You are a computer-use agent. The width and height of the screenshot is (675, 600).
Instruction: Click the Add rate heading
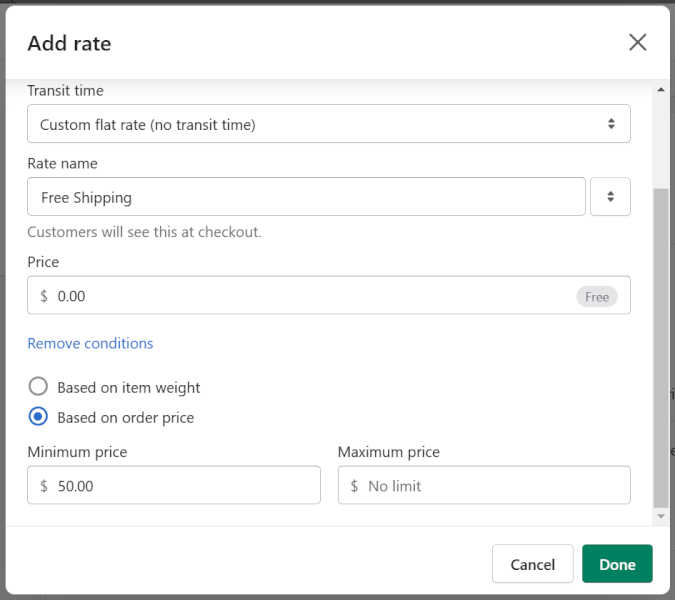coord(69,43)
